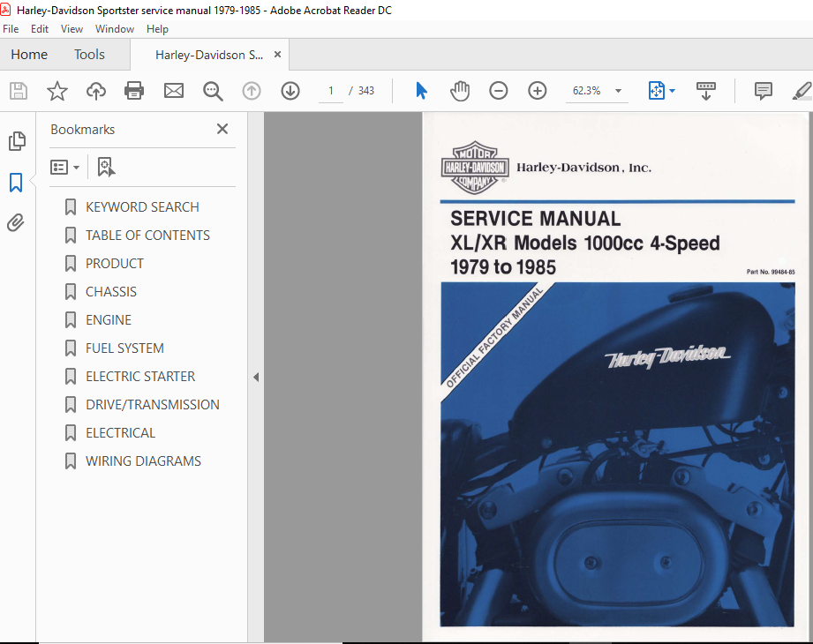Collapse the navigation pane with the arrow

point(256,378)
